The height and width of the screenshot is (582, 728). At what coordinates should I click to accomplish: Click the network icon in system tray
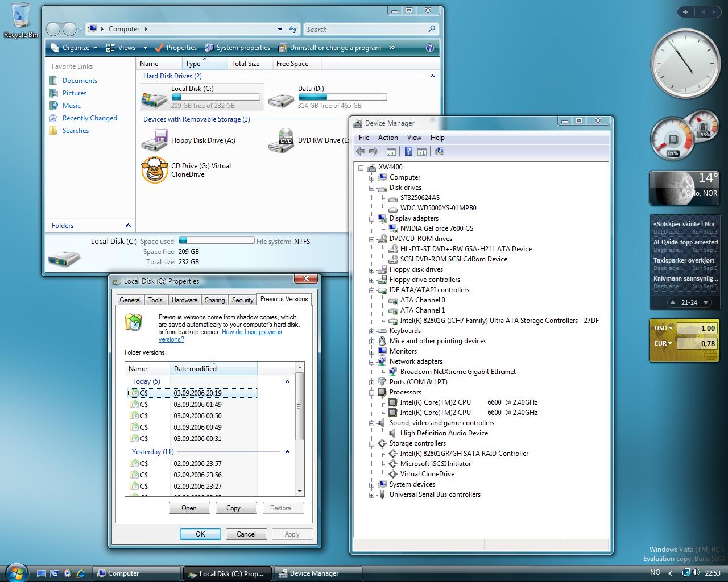(686, 573)
